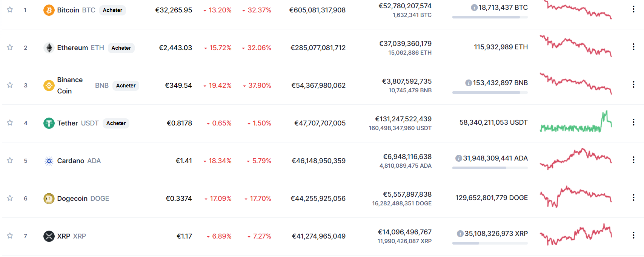Open the more options menu for Cardano
The height and width of the screenshot is (257, 644).
click(633, 160)
